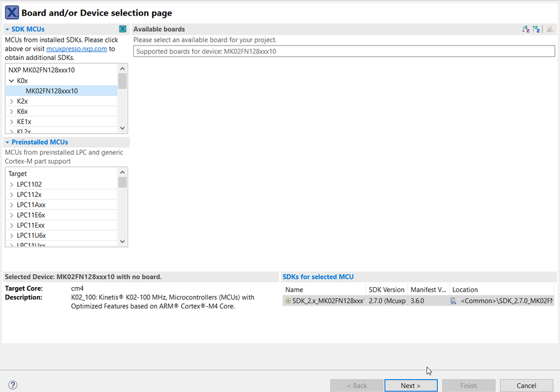Click the Preinstalled MCUs list scroll-up arrow

[x=123, y=172]
